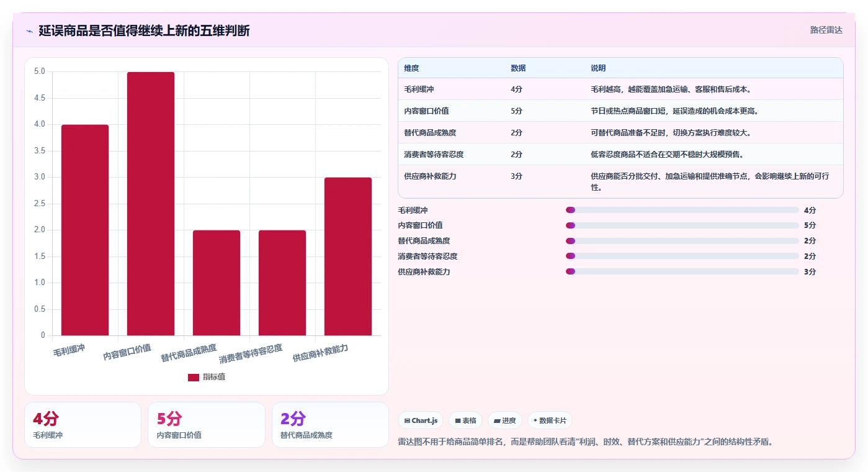This screenshot has width=868, height=472.
Task: Toggle the 指标值 legend swatch
Action: click(194, 377)
